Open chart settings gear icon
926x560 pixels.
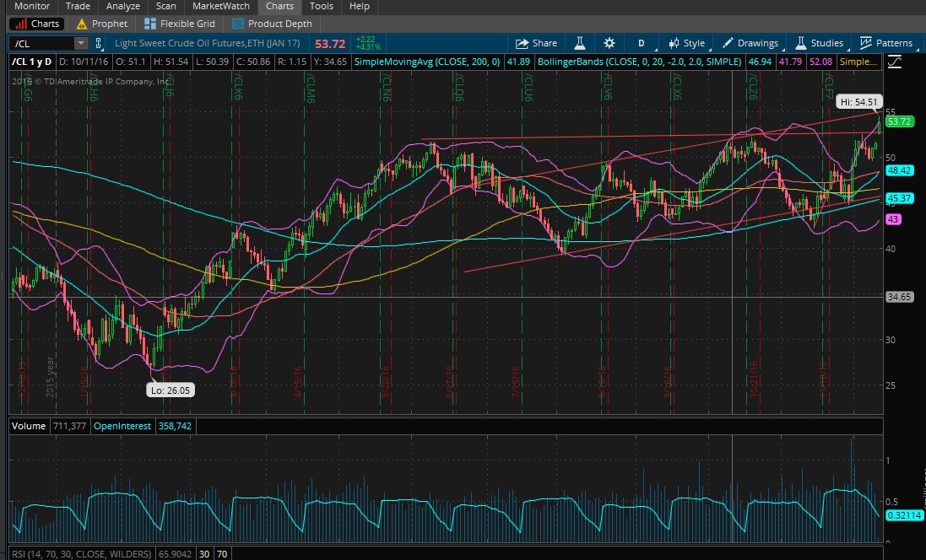click(609, 43)
